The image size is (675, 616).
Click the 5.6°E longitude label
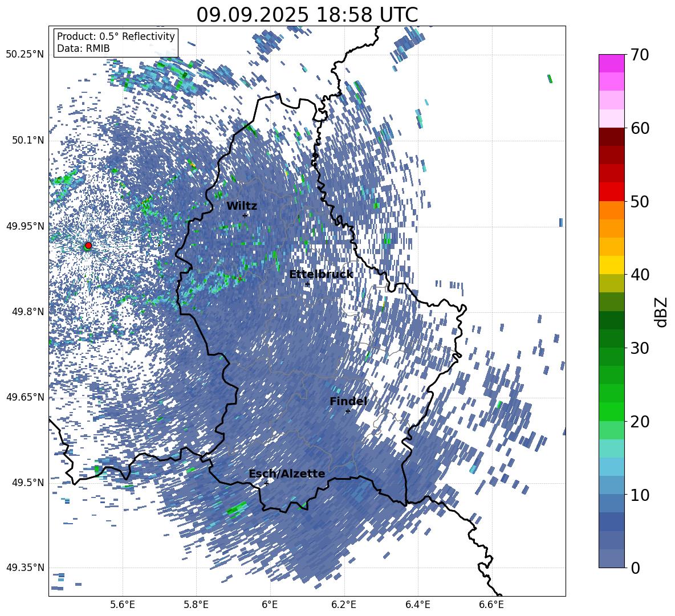point(123,605)
